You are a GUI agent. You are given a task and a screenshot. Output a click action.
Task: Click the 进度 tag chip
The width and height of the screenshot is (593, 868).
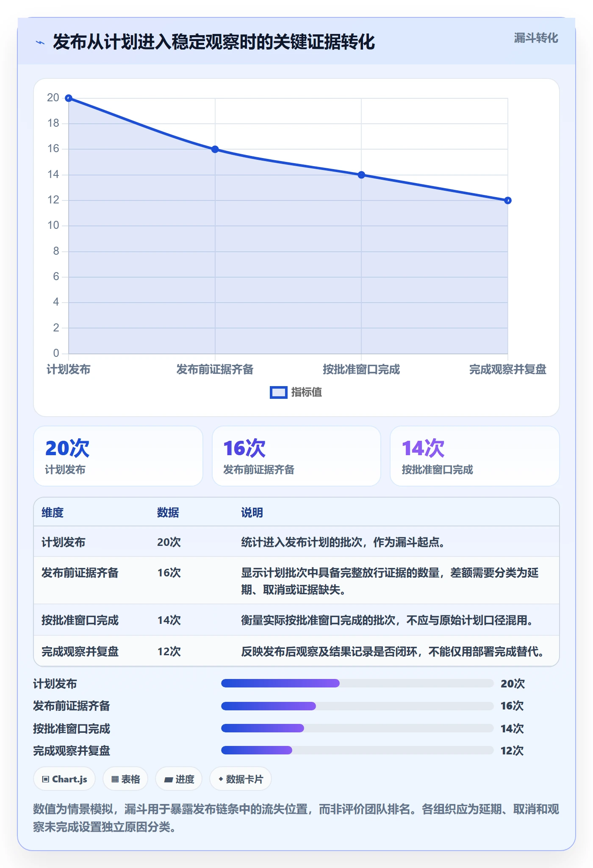coord(179,779)
